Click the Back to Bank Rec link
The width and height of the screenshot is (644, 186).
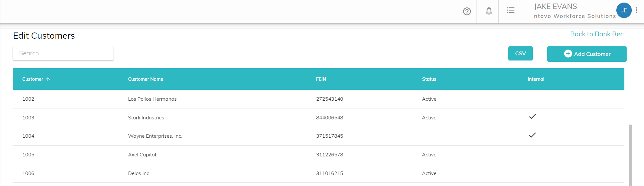[x=596, y=34]
